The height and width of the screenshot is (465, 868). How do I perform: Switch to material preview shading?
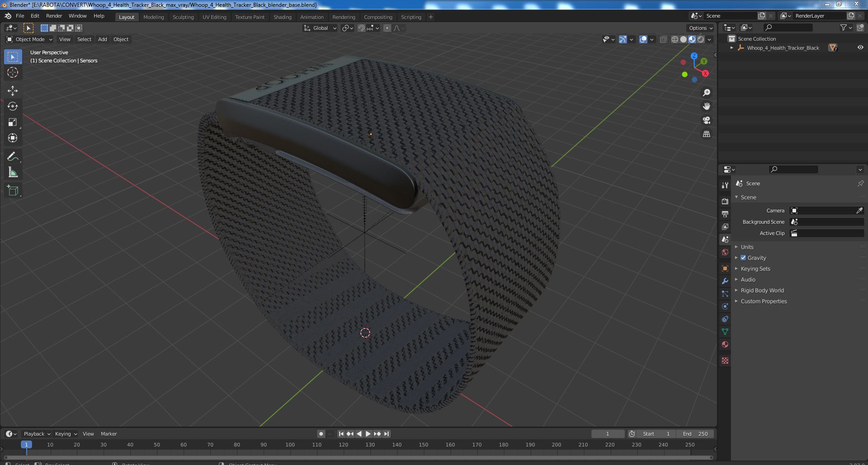click(x=692, y=39)
